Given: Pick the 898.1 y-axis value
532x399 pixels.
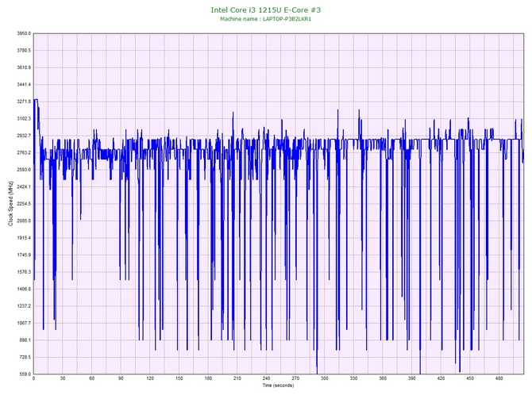Looking at the screenshot, I should pos(25,340).
